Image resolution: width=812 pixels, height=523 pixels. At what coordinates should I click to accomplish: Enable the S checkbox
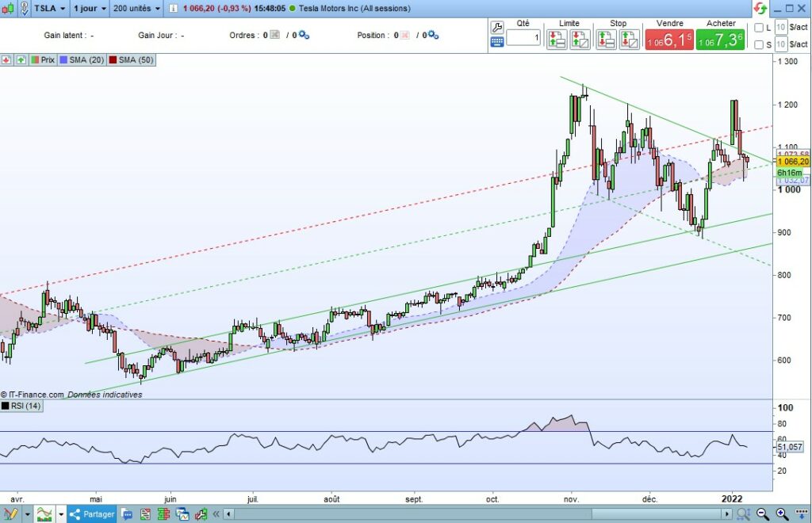759,44
